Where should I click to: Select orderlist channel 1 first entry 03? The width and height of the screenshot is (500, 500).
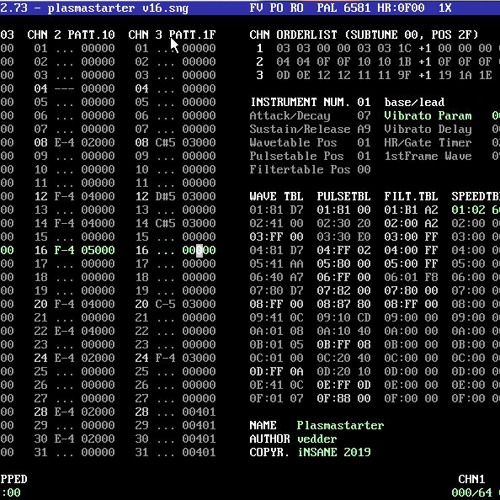coord(283,48)
